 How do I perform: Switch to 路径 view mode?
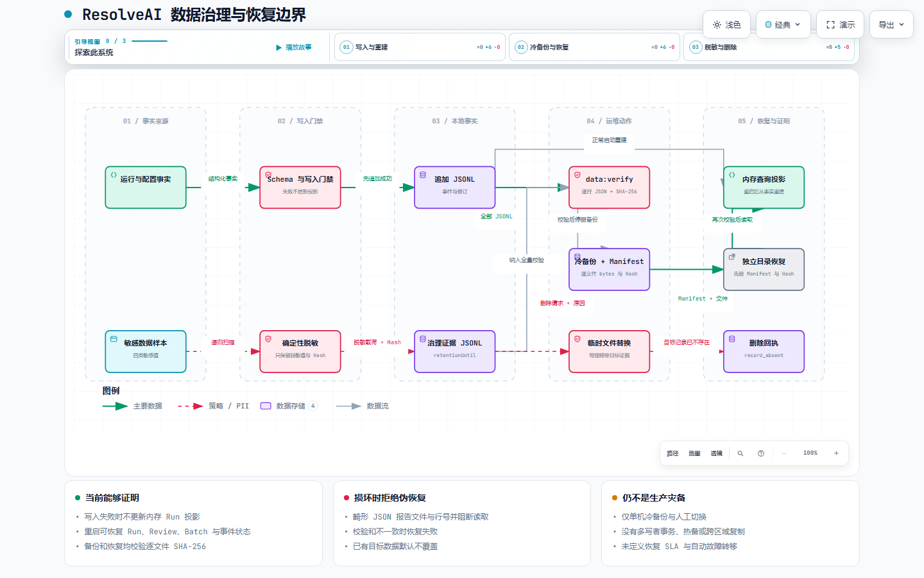point(672,453)
